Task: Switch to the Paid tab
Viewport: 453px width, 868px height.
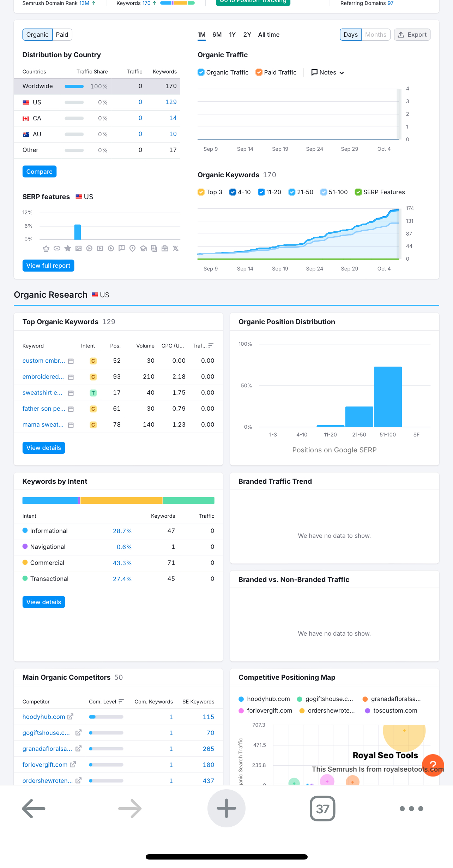Action: (62, 35)
